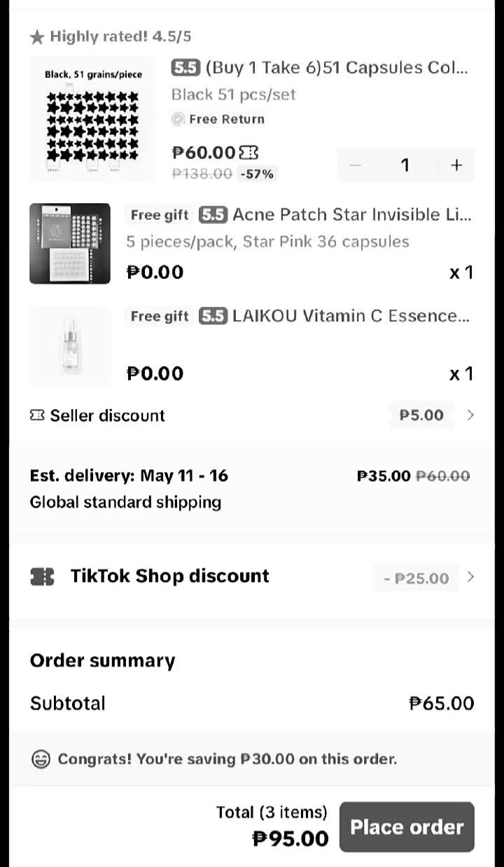The width and height of the screenshot is (504, 867).
Task: Open the black star patches product thumbnail
Action: [93, 119]
